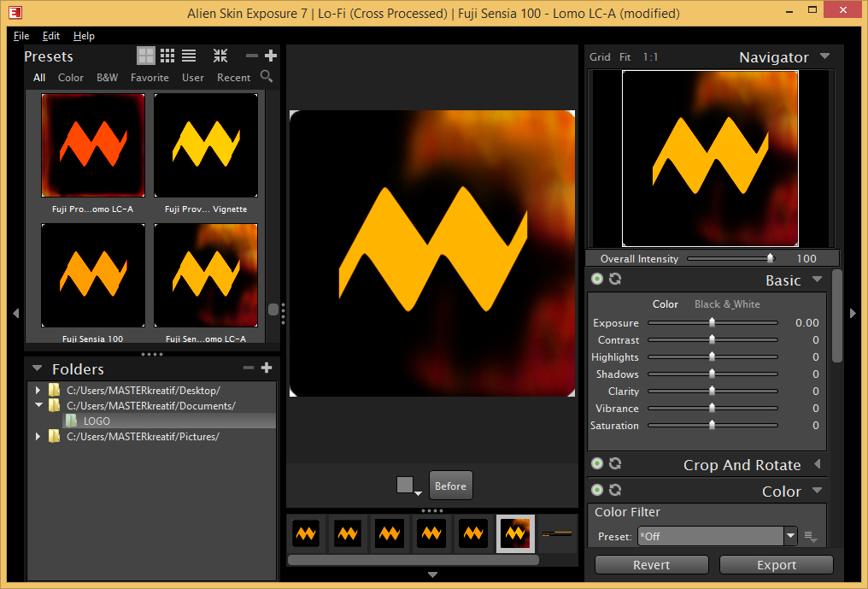Open the File menu
This screenshot has width=868, height=589.
(21, 36)
